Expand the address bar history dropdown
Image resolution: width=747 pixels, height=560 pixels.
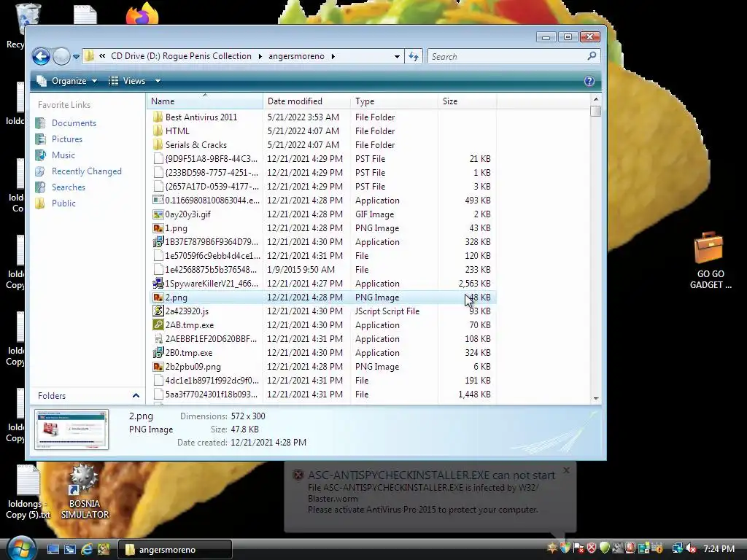click(397, 57)
